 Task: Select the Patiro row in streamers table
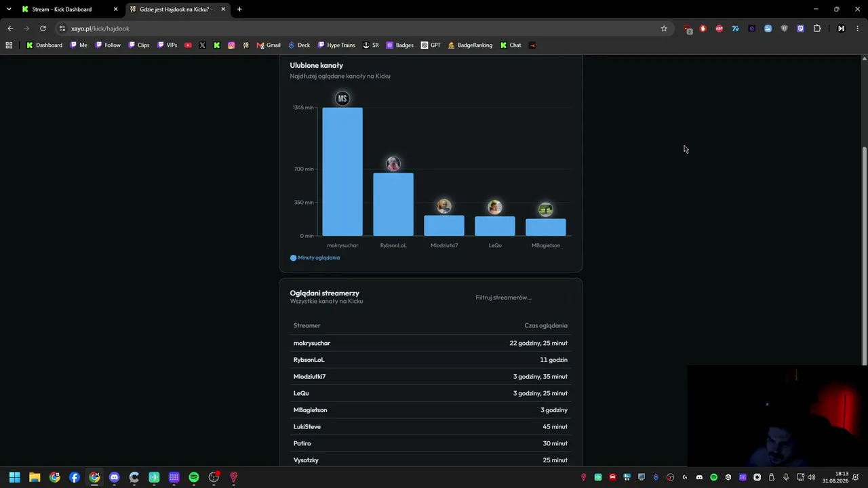431,443
